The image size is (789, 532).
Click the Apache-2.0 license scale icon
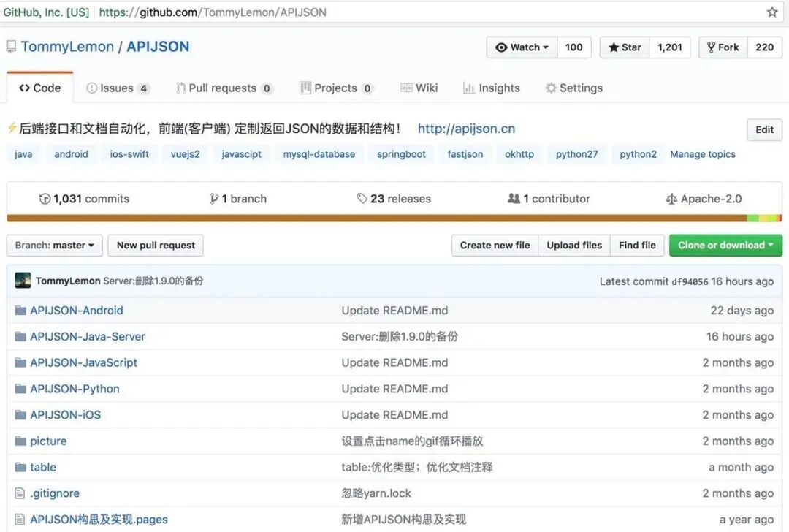[x=671, y=198]
